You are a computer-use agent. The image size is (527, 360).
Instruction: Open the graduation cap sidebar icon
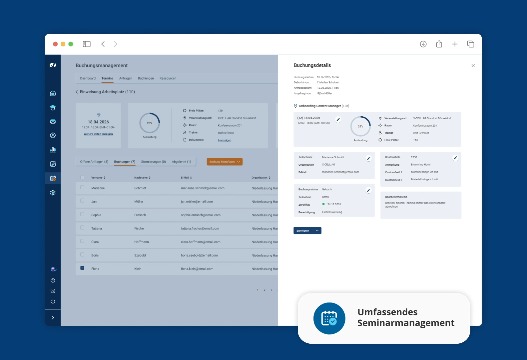(x=53, y=108)
